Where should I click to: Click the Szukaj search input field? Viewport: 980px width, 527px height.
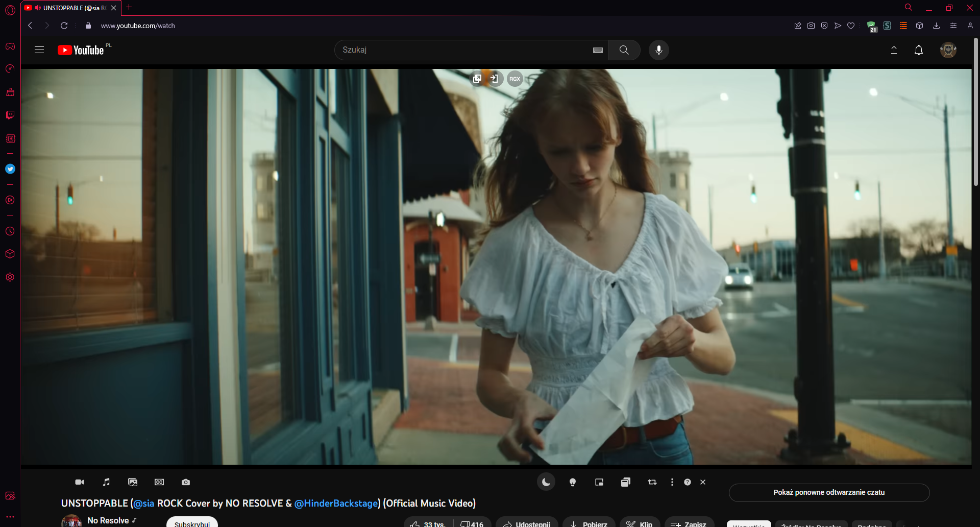459,50
